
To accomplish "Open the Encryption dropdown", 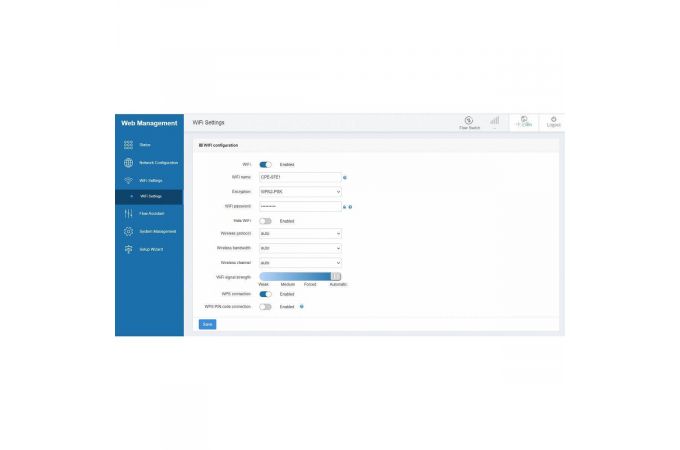I will click(300, 191).
